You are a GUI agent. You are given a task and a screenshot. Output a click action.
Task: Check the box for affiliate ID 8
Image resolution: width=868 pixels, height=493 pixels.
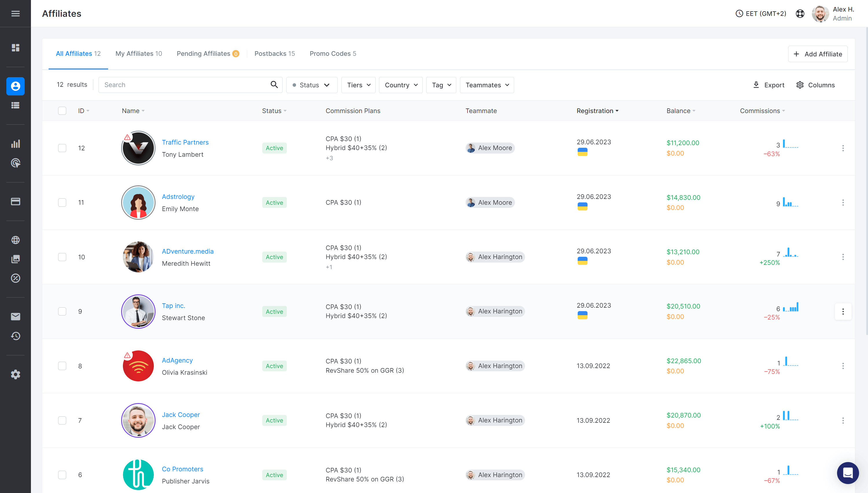click(x=62, y=366)
